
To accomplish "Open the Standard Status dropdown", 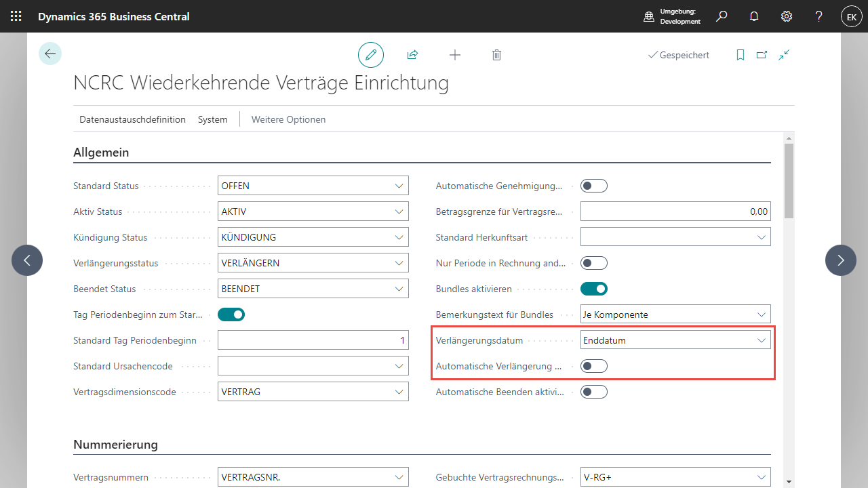I will tap(399, 186).
